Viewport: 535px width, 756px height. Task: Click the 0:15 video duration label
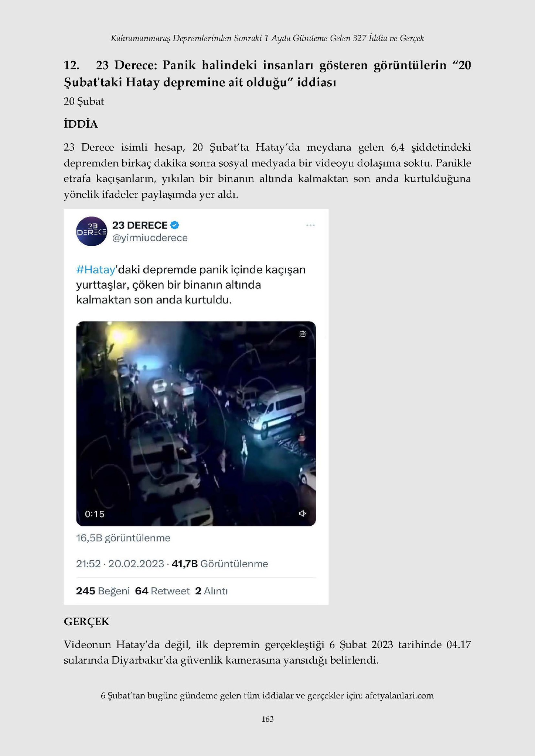95,514
